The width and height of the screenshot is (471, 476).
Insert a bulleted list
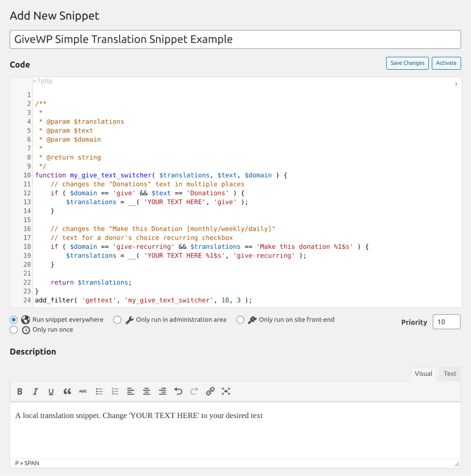click(x=99, y=391)
